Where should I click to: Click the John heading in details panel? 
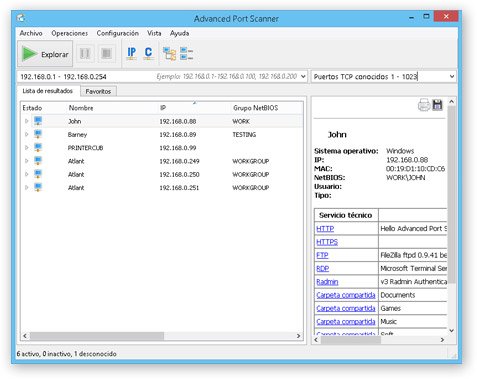[x=337, y=135]
